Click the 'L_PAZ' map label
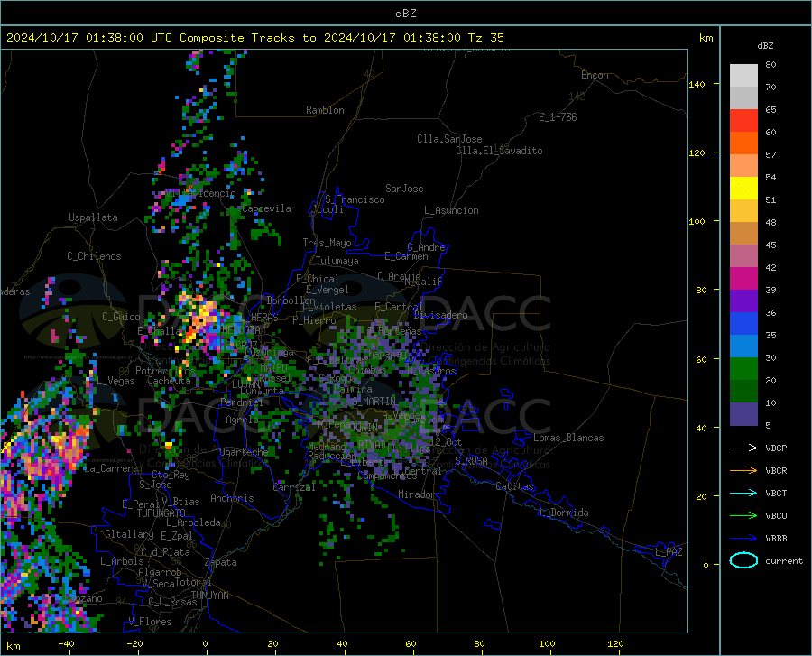Viewport: 812px width, 656px height. coord(669,552)
